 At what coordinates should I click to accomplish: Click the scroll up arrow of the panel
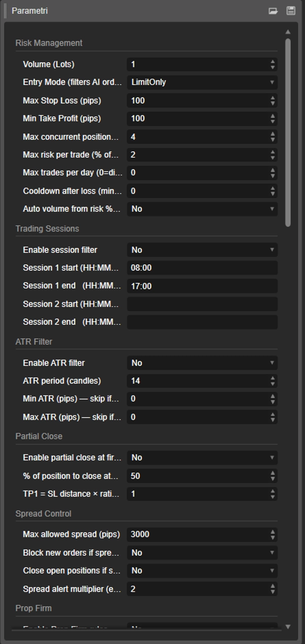pyautogui.click(x=288, y=32)
